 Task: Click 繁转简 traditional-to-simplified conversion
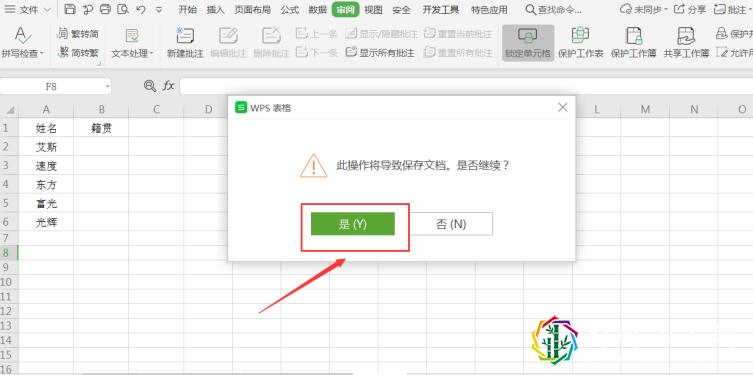click(78, 34)
